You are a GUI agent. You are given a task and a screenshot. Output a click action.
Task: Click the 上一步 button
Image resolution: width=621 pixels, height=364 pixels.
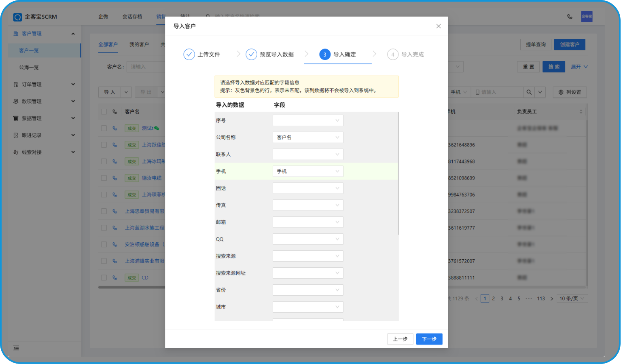400,339
